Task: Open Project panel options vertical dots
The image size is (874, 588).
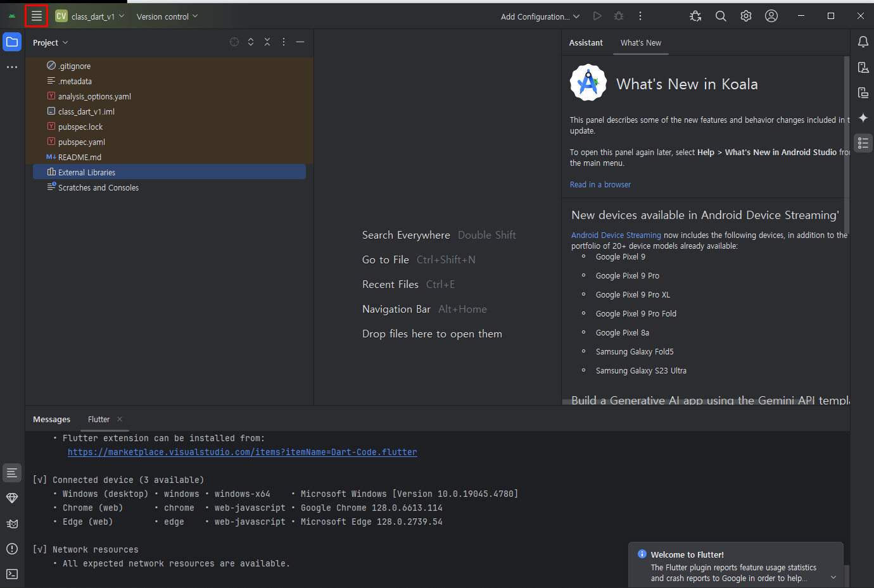Action: (284, 42)
